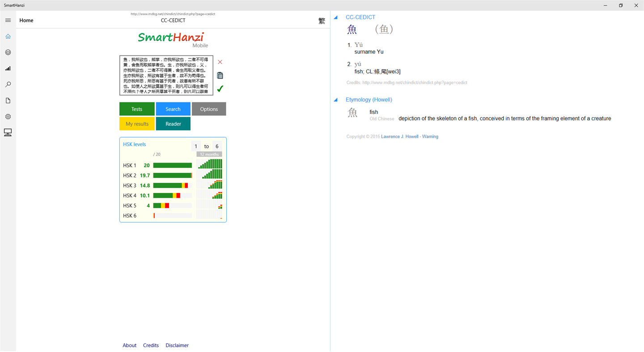Click the CC-CEDICT section title in right pane
Screen dimensions: 644x352
(360, 17)
